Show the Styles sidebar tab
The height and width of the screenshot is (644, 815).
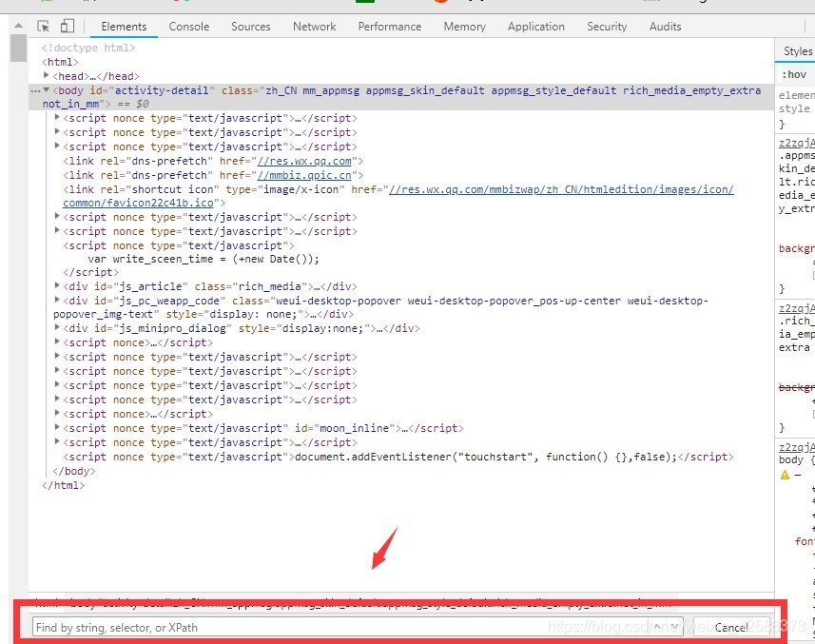[x=797, y=51]
